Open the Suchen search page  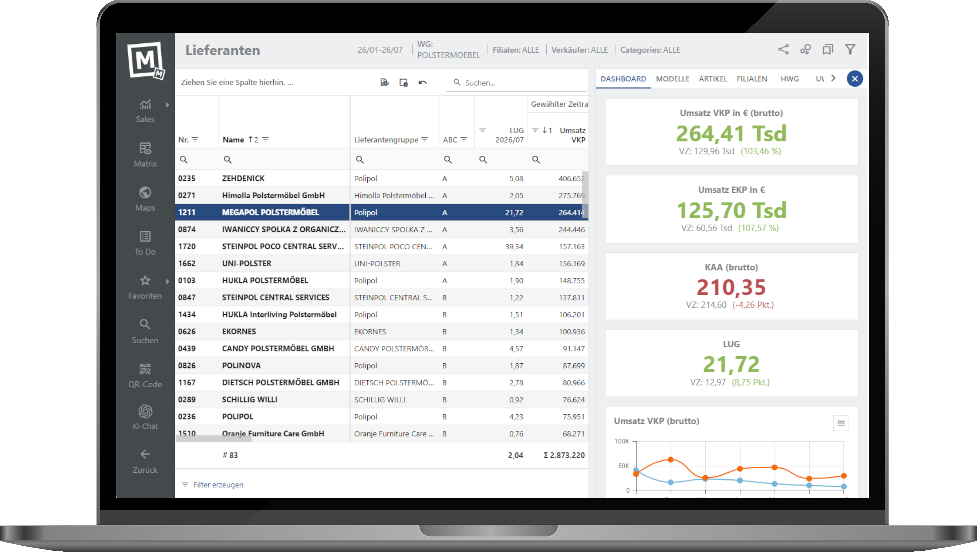145,331
